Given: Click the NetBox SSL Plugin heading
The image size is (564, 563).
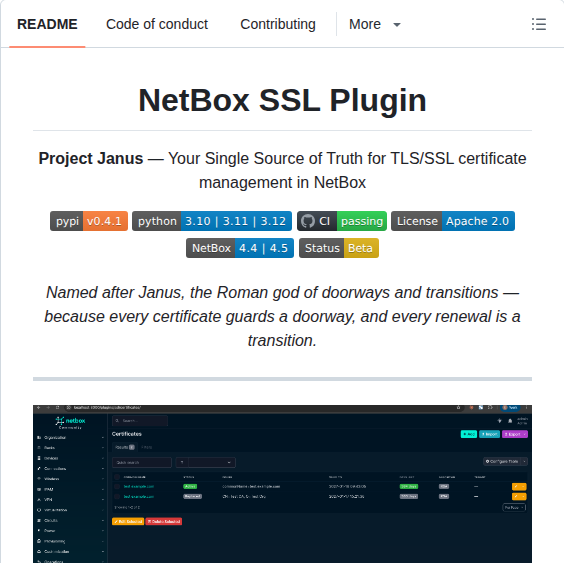Looking at the screenshot, I should (x=282, y=100).
